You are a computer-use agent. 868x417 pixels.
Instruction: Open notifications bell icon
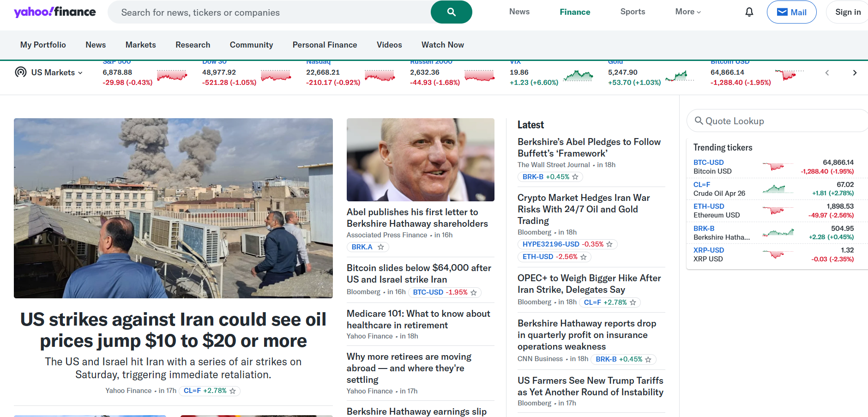click(x=749, y=12)
